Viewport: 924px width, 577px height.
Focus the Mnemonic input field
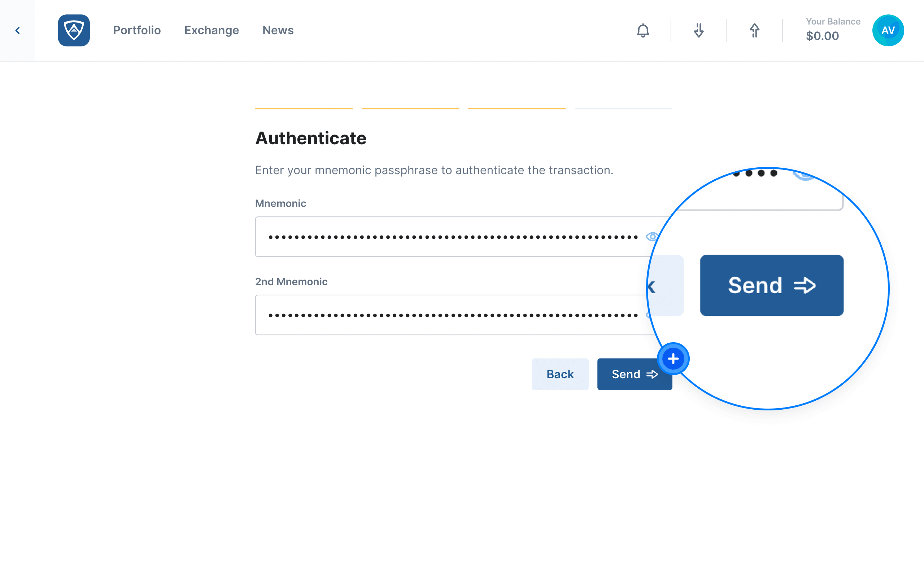point(454,237)
